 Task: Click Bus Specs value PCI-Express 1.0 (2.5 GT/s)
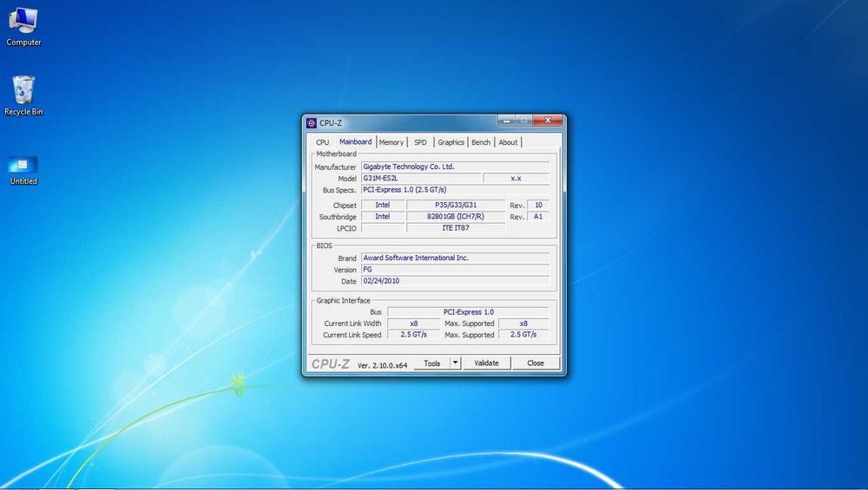(455, 190)
